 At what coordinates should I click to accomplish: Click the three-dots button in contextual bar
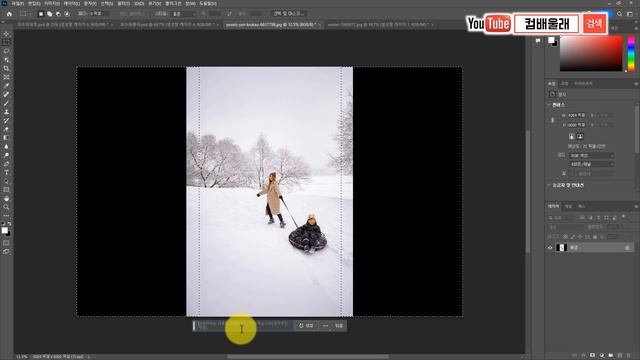[325, 326]
